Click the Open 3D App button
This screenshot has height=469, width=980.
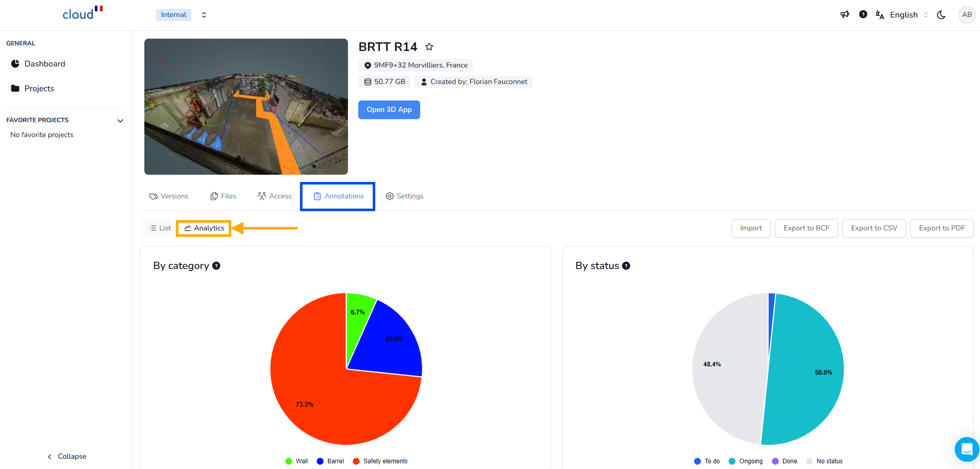389,110
